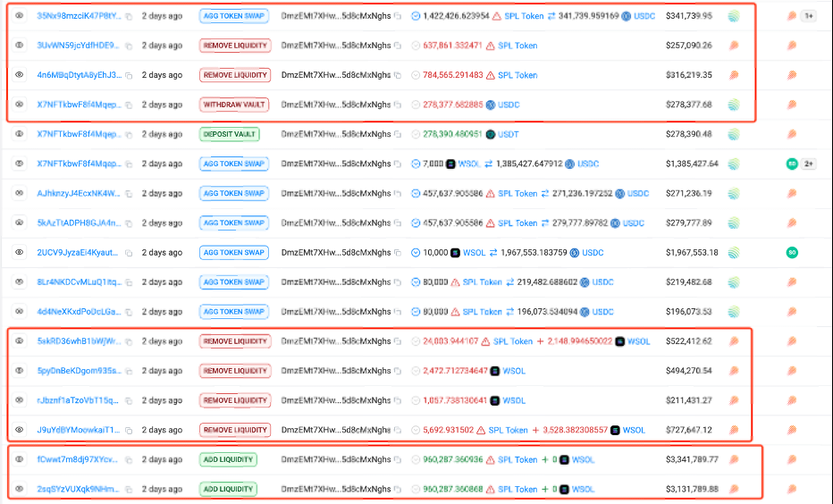
Task: Toggle the eye icon for transaction 2UCV9JyzaEi4Kyaut
Action: [19, 253]
